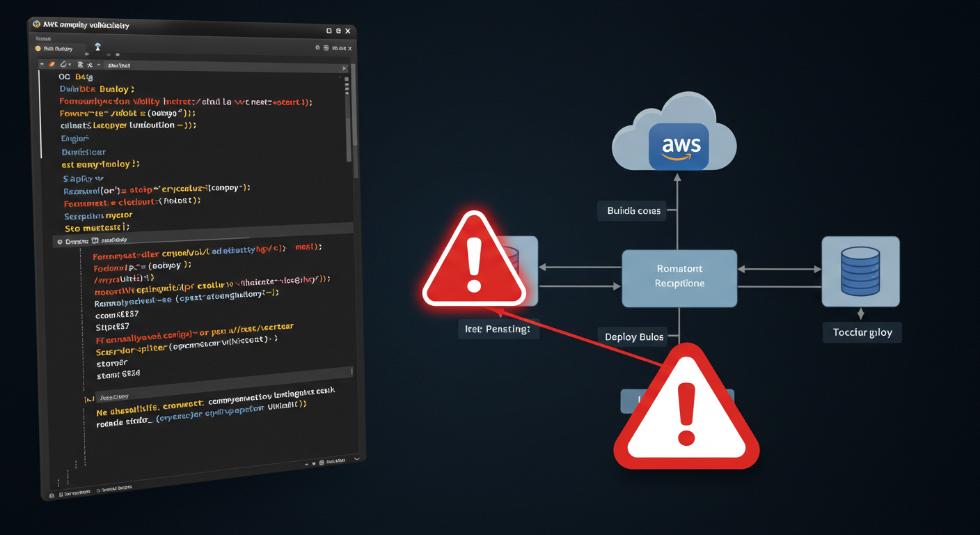Click the large red warning triangle at bottom
The height and width of the screenshot is (535, 980).
coord(686,408)
